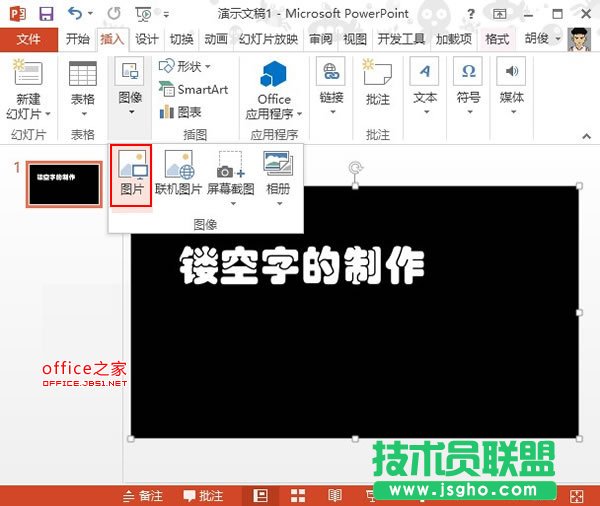This screenshot has width=600, height=506.
Task: Switch to Slide Sorter view icon
Action: (x=298, y=496)
